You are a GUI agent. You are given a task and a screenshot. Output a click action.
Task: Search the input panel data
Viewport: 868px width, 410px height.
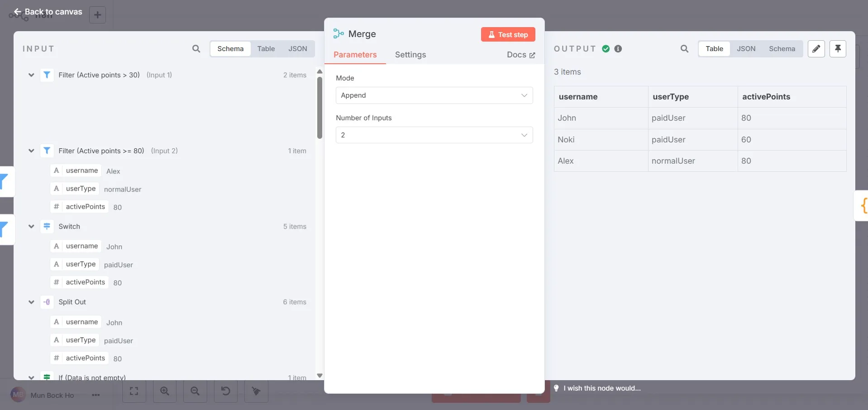[196, 49]
